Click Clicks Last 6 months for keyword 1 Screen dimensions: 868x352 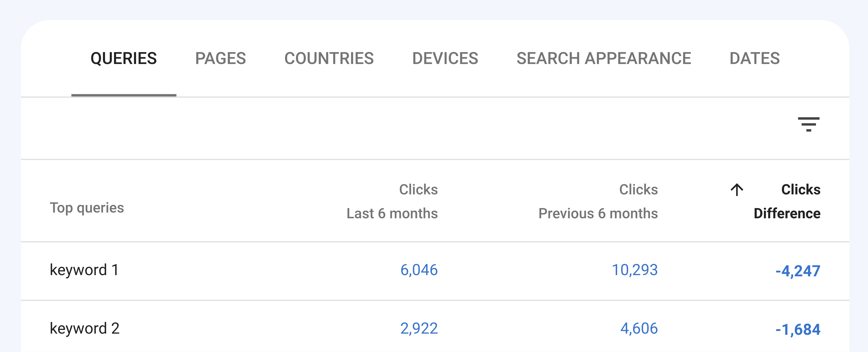tap(419, 270)
